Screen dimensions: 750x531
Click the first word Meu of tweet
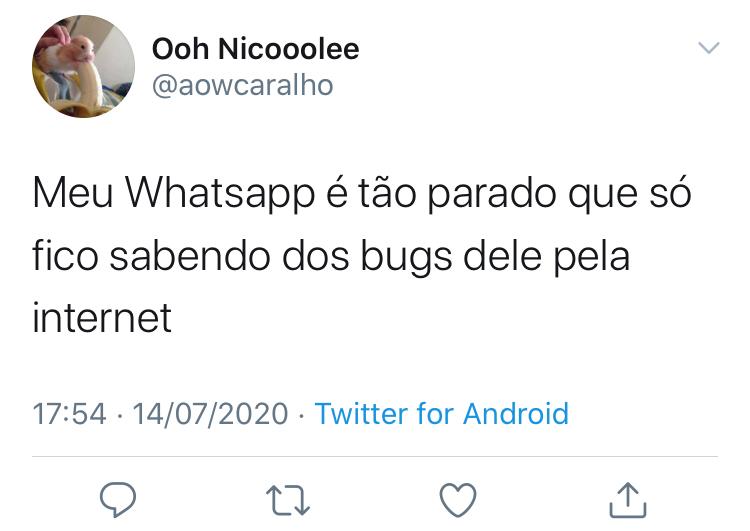coord(73,193)
